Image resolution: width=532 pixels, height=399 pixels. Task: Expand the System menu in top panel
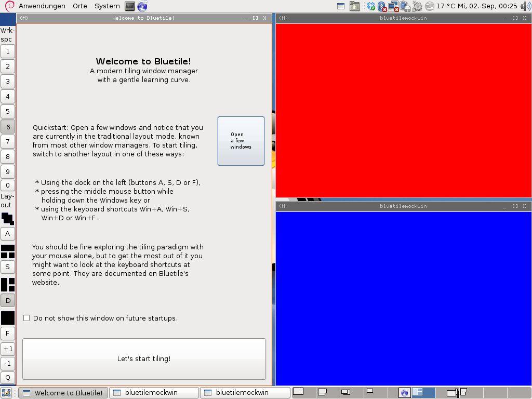pos(107,6)
